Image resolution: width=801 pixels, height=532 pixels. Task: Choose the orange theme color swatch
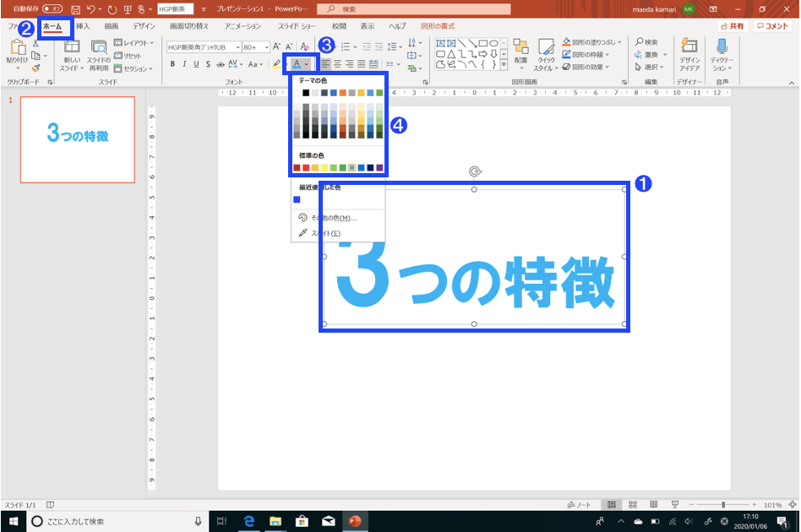click(343, 93)
